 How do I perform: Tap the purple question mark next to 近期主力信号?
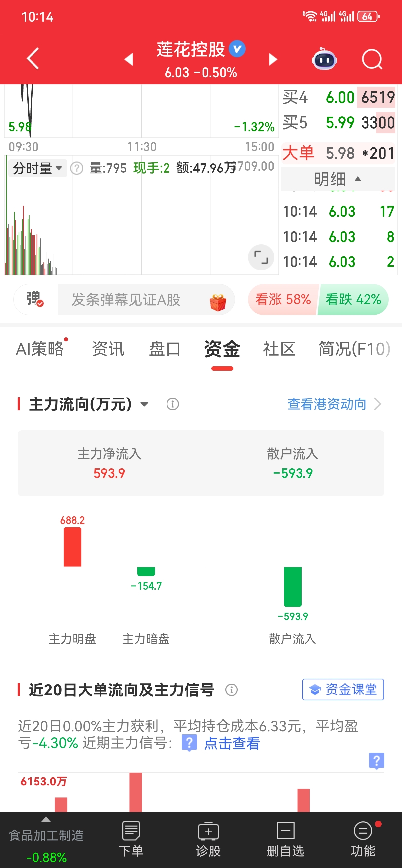pos(189,743)
